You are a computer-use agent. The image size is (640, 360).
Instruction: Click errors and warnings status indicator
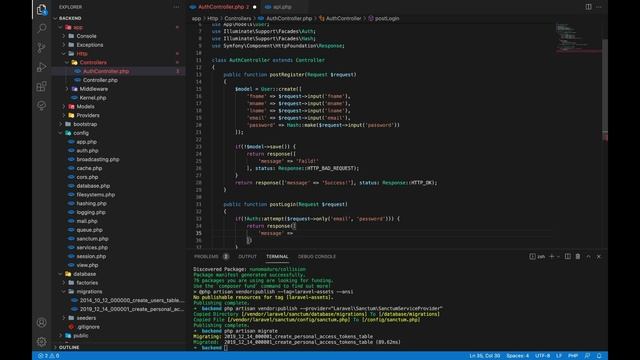point(49,356)
